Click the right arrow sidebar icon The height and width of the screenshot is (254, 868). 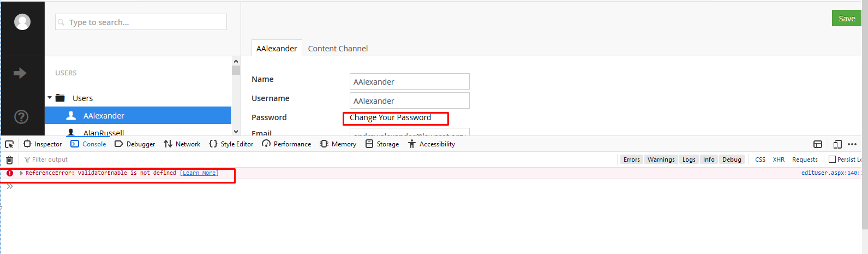20,73
